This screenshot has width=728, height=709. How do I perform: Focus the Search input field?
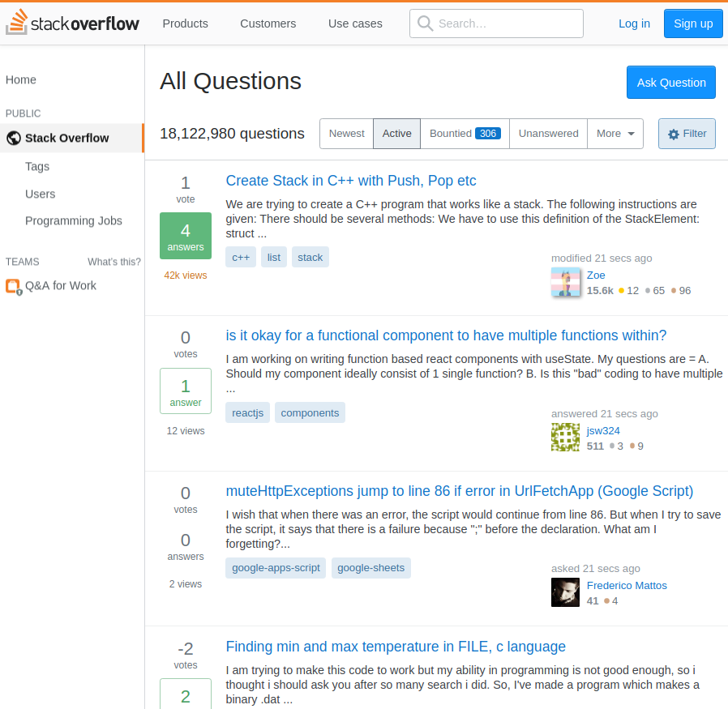(496, 23)
